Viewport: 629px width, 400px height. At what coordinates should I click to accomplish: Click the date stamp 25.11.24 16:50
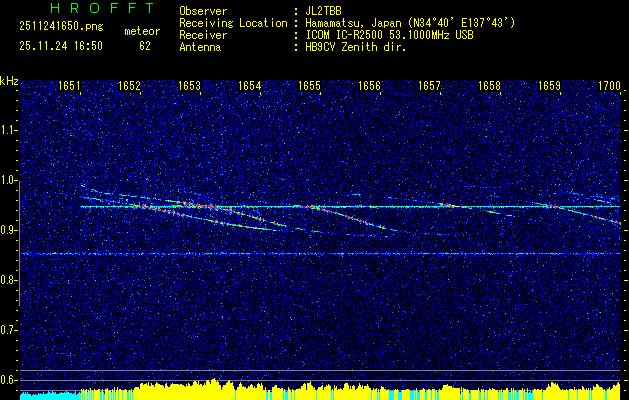pyautogui.click(x=61, y=46)
